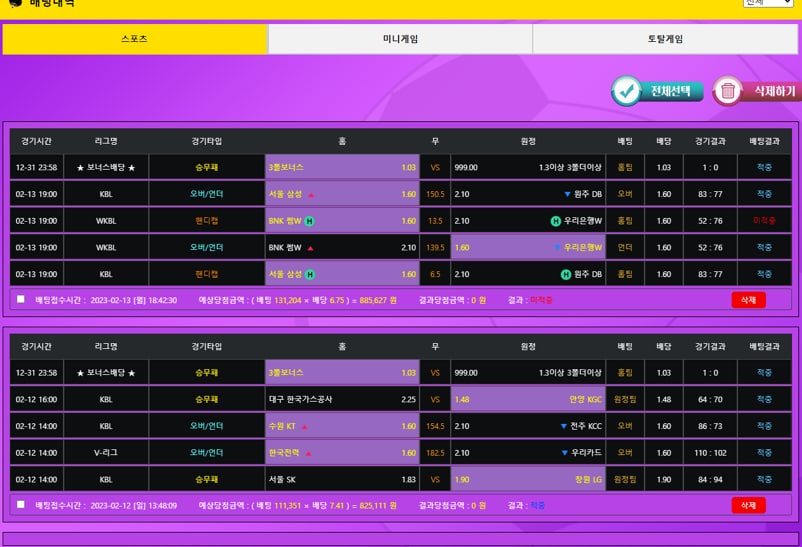Click the red up arrow next to 한국전력
The height and width of the screenshot is (547, 802).
coord(310,453)
